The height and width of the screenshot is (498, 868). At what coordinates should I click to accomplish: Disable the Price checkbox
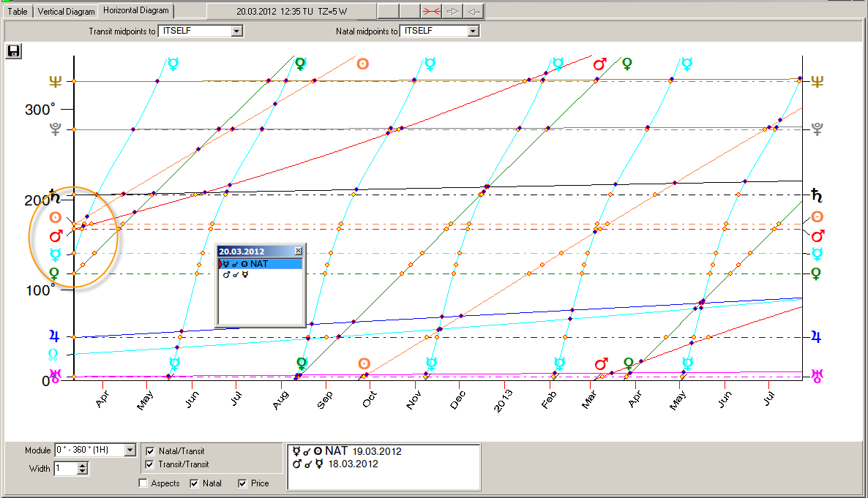click(x=242, y=483)
